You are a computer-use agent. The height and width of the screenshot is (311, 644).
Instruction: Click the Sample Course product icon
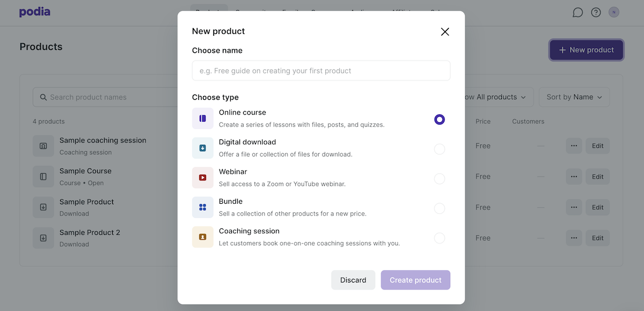pos(43,176)
